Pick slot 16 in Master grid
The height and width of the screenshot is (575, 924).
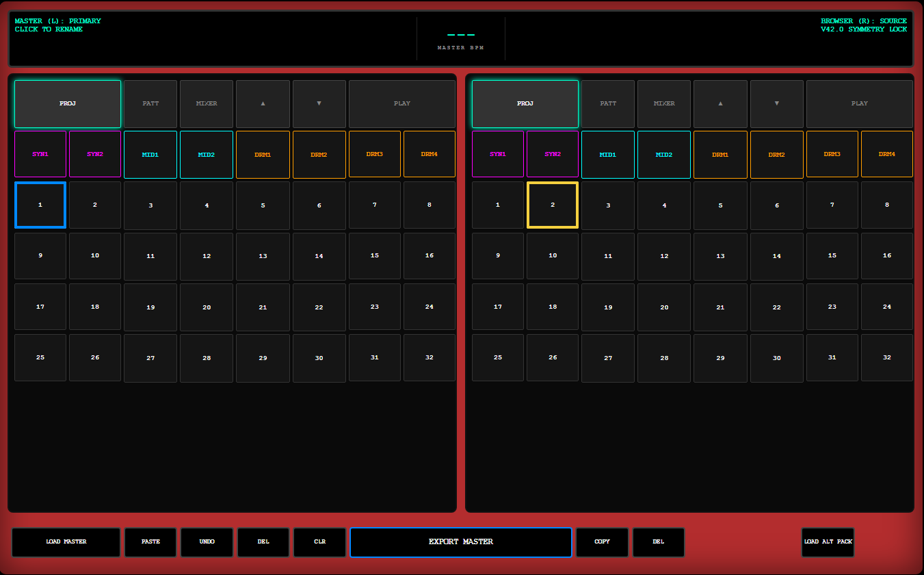coord(430,256)
